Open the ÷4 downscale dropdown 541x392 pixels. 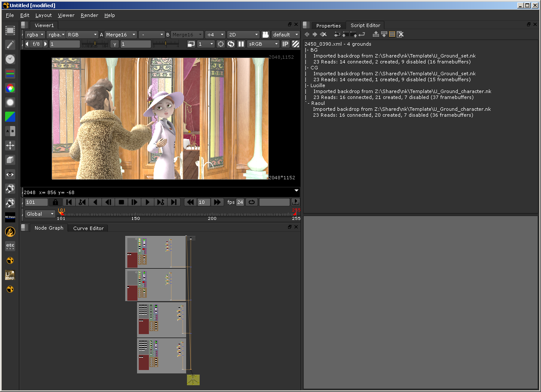click(x=215, y=35)
